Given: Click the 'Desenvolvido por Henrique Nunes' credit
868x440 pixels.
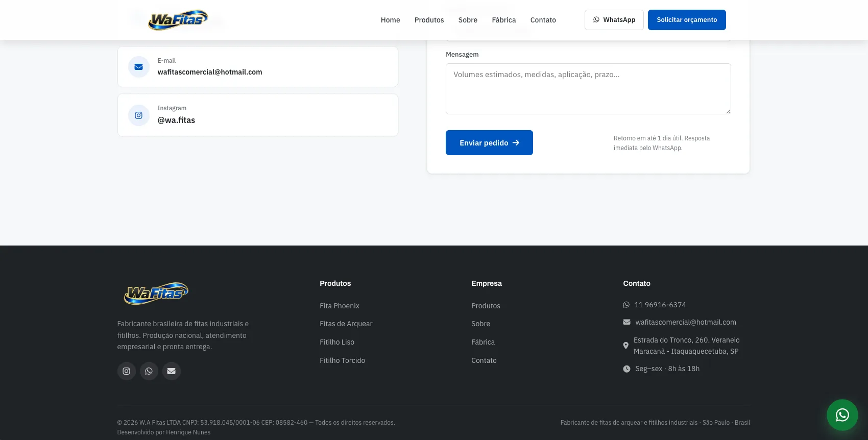Looking at the screenshot, I should pyautogui.click(x=164, y=432).
